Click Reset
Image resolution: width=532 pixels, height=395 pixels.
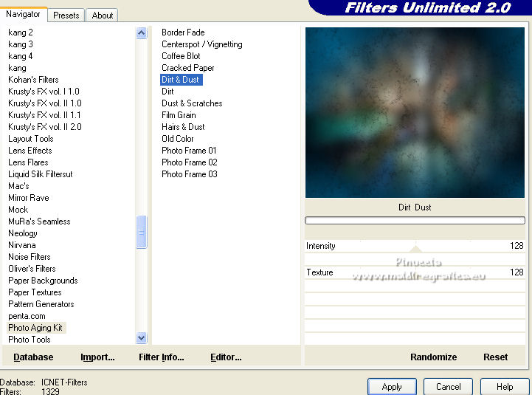pos(495,357)
